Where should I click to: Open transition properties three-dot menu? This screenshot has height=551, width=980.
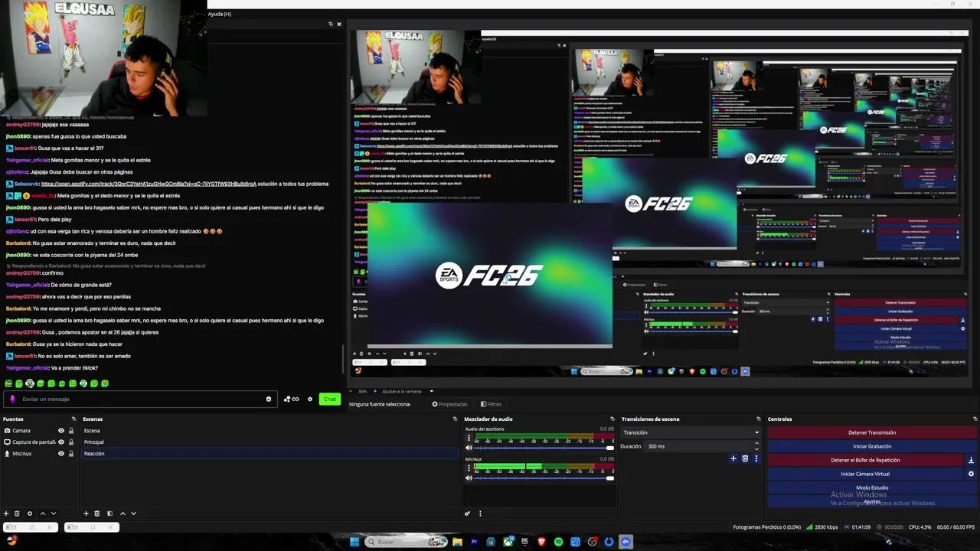click(x=756, y=458)
